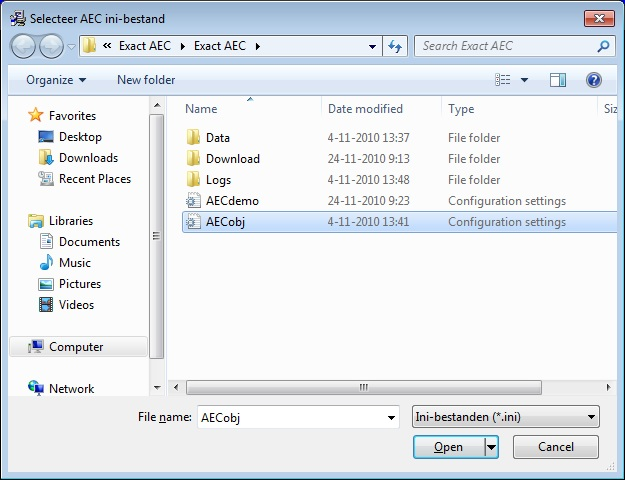
Task: Open the File name history dropdown arrow
Action: (x=390, y=417)
